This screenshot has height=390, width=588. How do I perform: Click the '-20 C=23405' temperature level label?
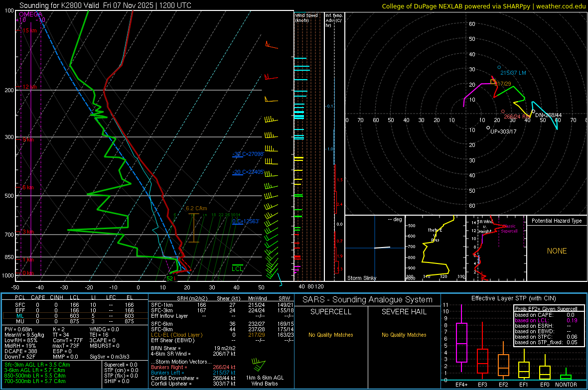248,172
